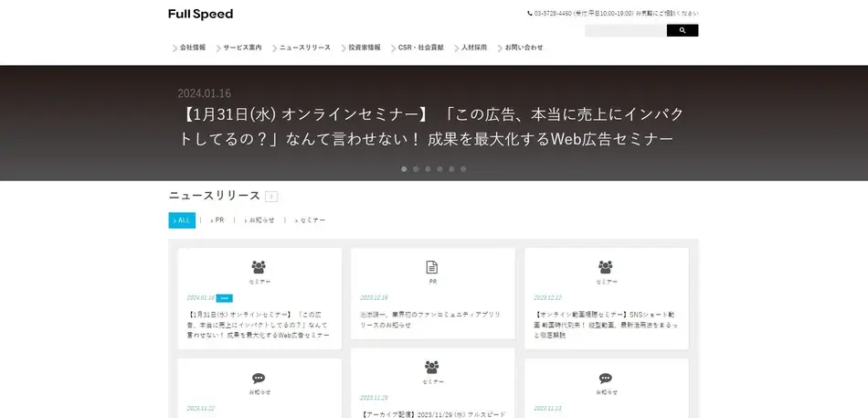Click the Full Speed logo
Viewport: 868px width, 418px height.
click(x=200, y=14)
